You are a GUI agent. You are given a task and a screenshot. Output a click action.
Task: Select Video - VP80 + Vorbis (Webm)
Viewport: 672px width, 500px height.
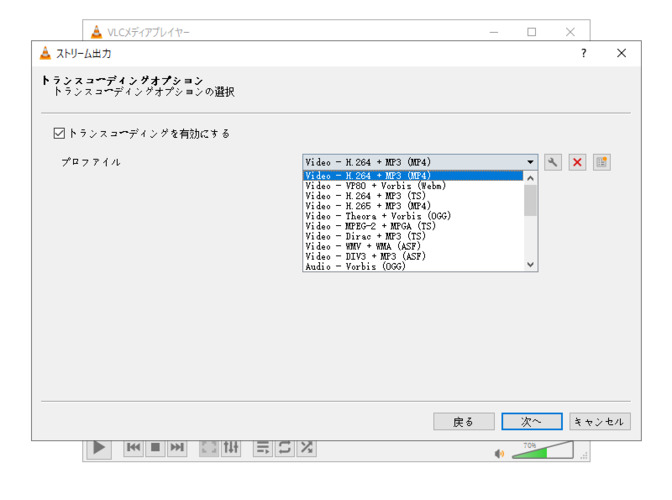[375, 186]
